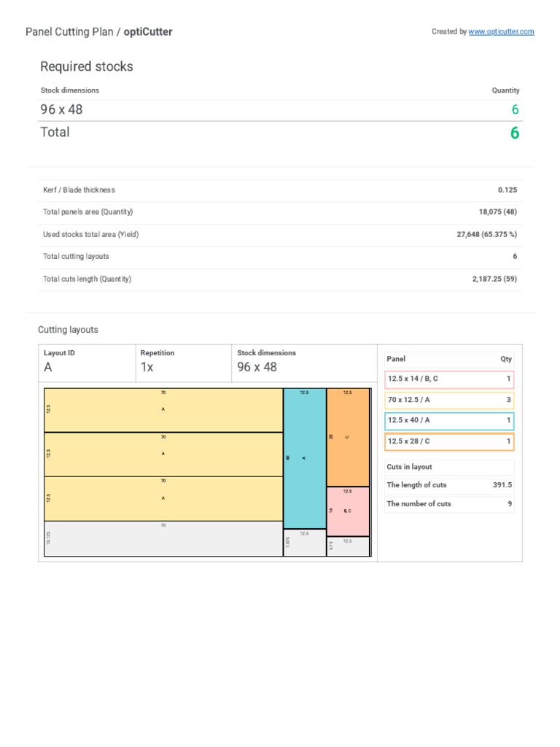The width and height of the screenshot is (560, 747).
Task: Click the 'Cutting layouts' heading
Action: pos(68,330)
